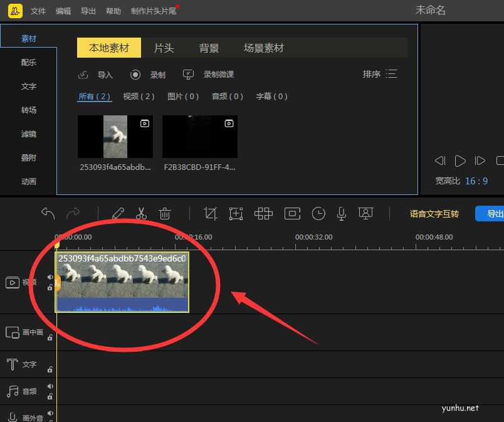Image resolution: width=504 pixels, height=422 pixels.
Task: Click the microphone voiceover recording icon
Action: 341,213
